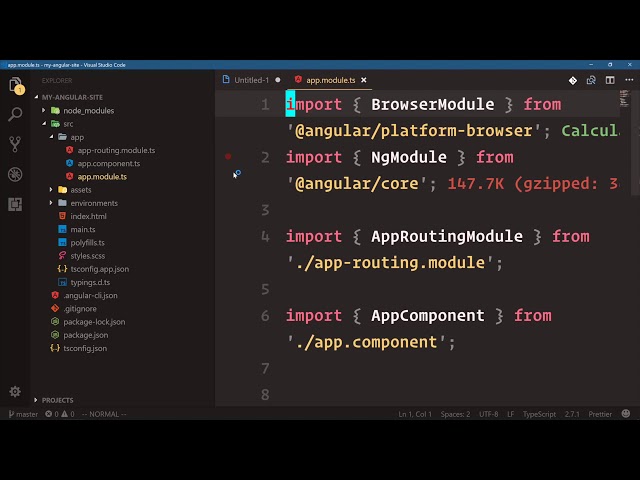Click line number 4 in gutter
The height and width of the screenshot is (480, 640).
click(x=265, y=236)
